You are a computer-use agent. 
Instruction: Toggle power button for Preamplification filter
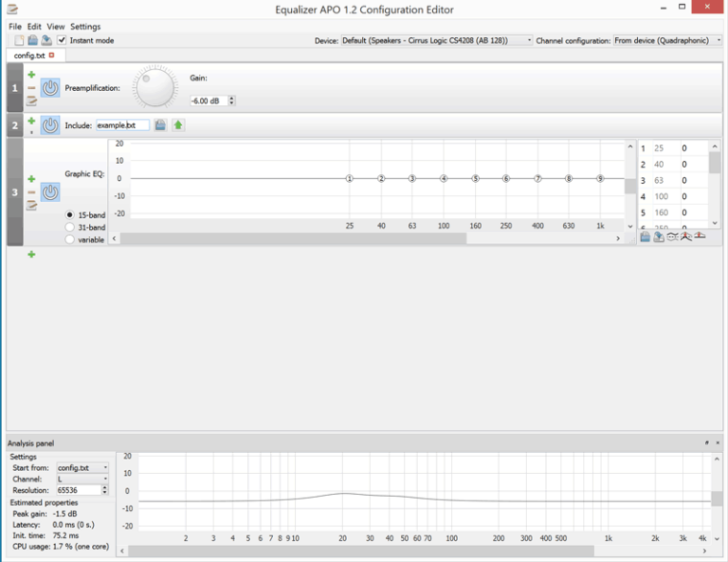pos(50,88)
